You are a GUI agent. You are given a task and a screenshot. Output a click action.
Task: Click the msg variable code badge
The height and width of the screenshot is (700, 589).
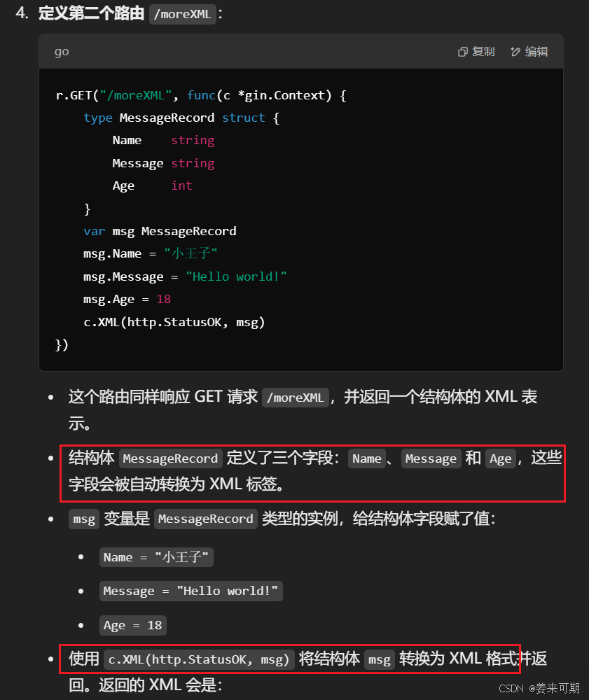click(83, 519)
